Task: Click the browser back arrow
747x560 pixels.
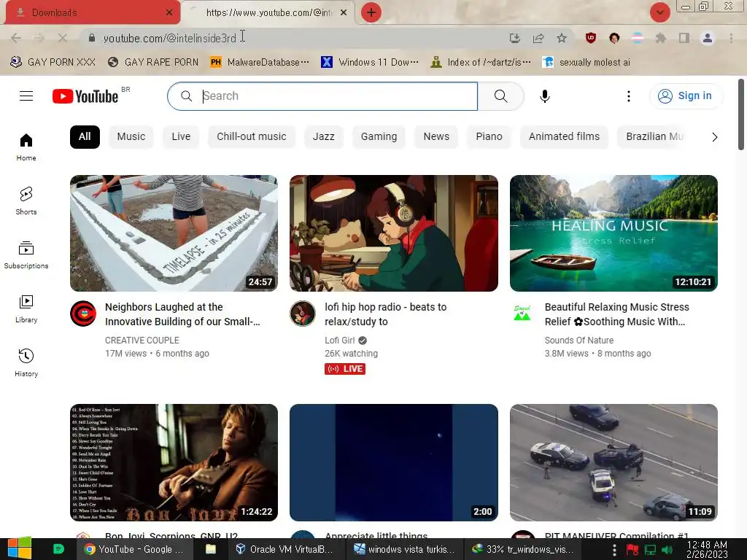Action: (x=16, y=38)
